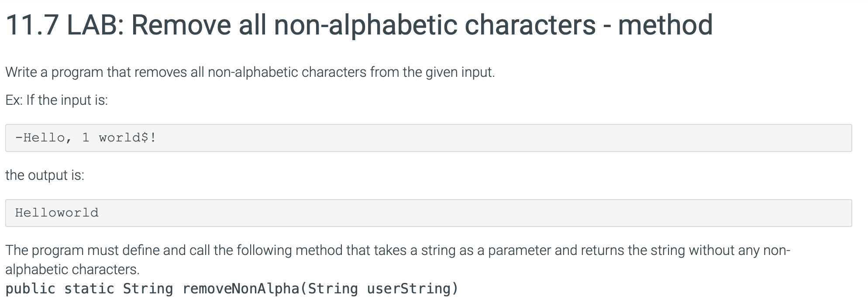This screenshot has height=303, width=868.
Task: Click the 'Ex: If the input is:' line
Action: pyautogui.click(x=56, y=100)
